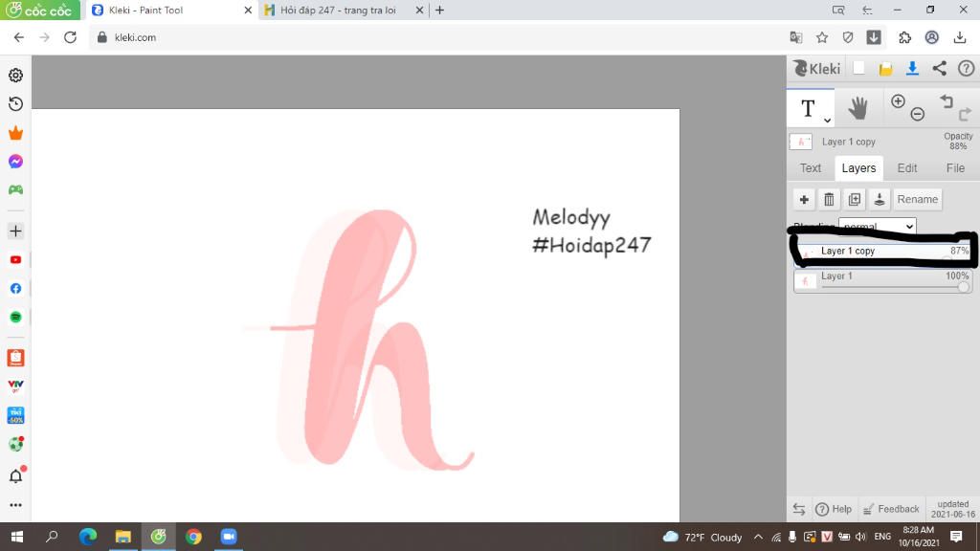Zoom in with the plus magnifier
The width and height of the screenshot is (980, 551).
(898, 101)
